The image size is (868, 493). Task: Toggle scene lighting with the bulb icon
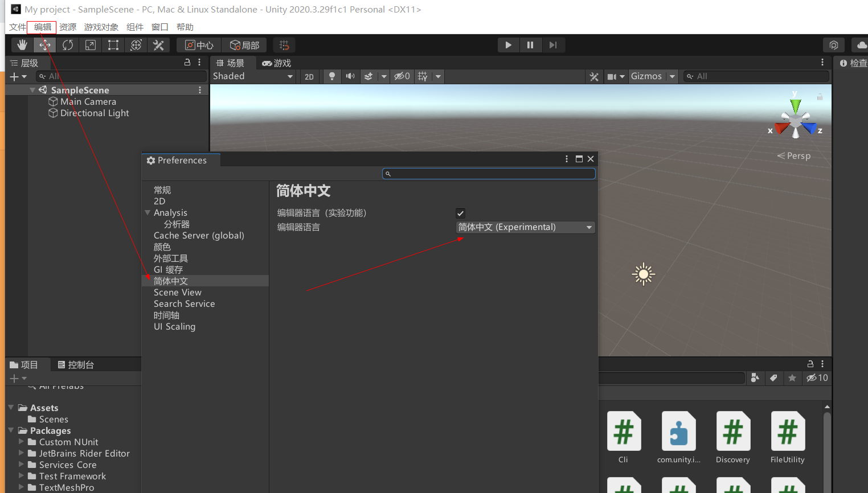(x=332, y=76)
